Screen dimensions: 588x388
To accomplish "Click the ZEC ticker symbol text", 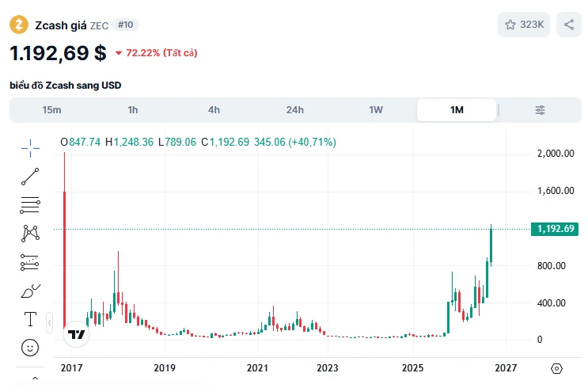I will pyautogui.click(x=100, y=25).
